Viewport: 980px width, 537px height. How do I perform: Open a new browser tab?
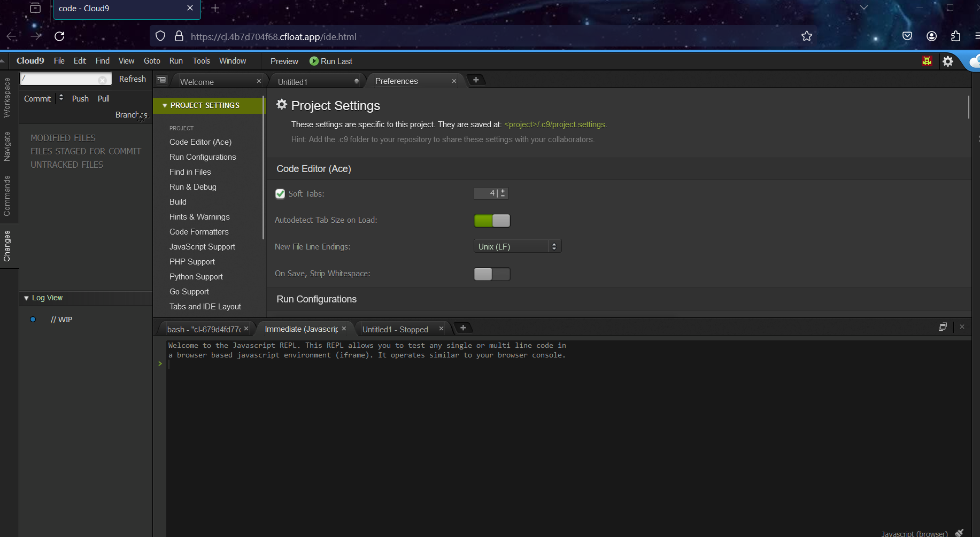215,8
